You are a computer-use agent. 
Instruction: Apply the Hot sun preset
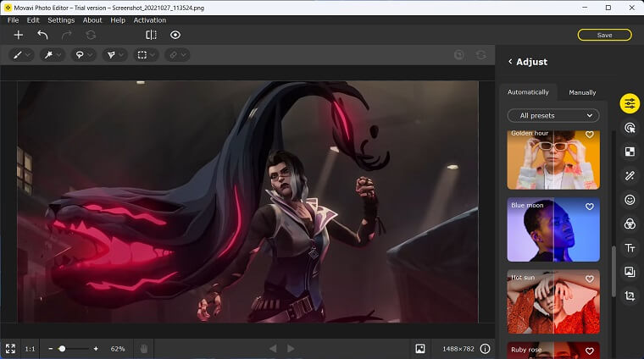click(553, 301)
